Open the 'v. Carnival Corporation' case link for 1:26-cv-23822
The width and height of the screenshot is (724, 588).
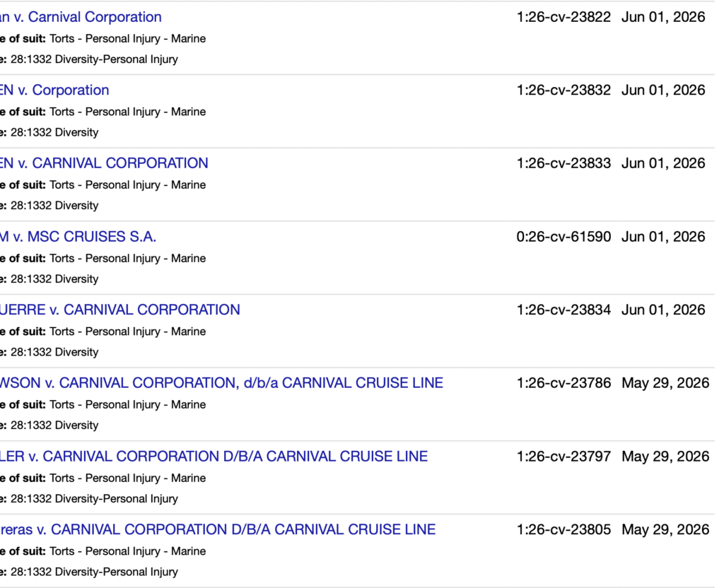click(x=81, y=17)
